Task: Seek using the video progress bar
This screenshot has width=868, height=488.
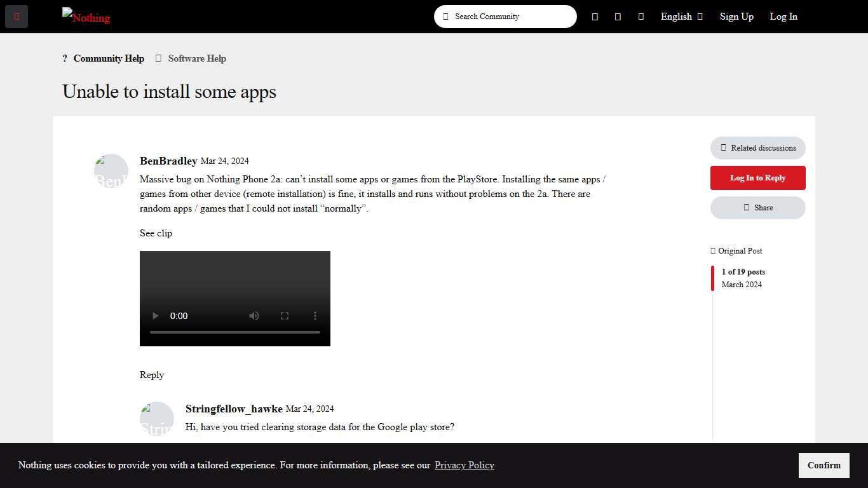Action: point(235,332)
